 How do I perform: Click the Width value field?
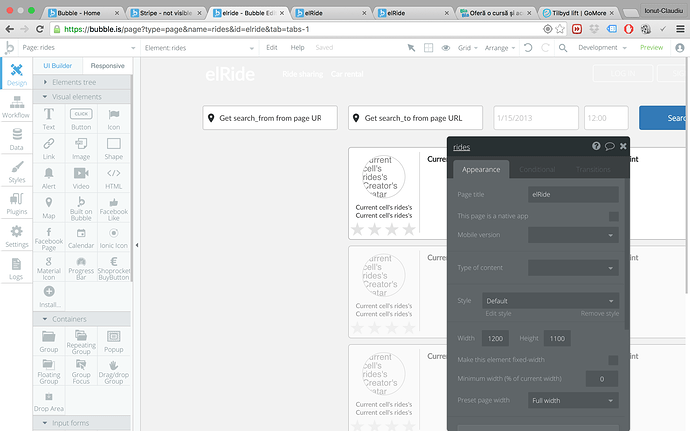pyautogui.click(x=495, y=339)
